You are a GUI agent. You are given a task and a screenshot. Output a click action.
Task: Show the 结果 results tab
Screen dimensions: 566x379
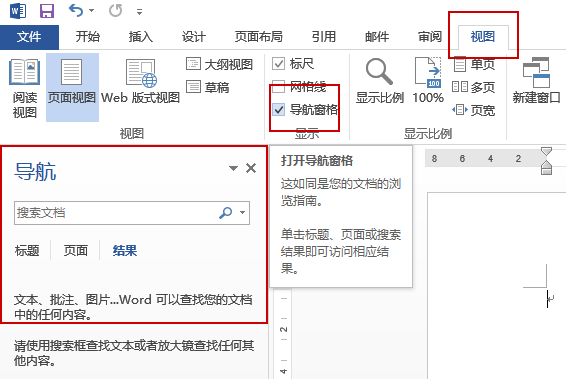(x=125, y=250)
